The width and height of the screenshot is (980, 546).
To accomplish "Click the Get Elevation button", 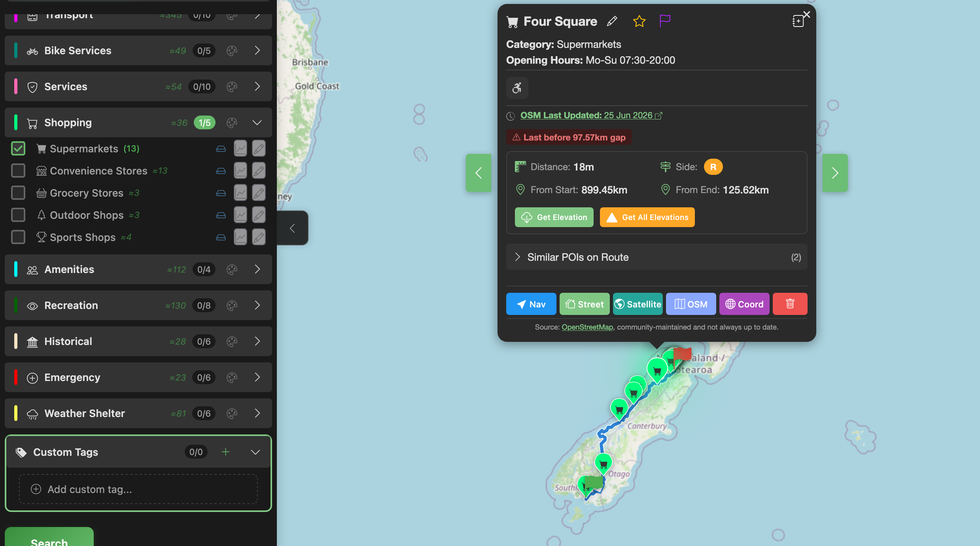I will pos(554,217).
